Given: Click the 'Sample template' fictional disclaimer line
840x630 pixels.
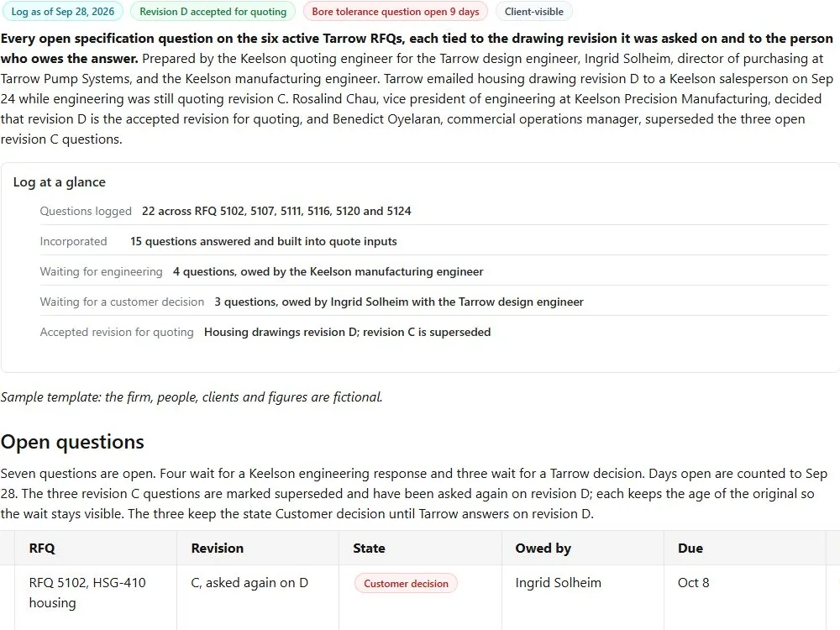Looking at the screenshot, I should tap(192, 397).
